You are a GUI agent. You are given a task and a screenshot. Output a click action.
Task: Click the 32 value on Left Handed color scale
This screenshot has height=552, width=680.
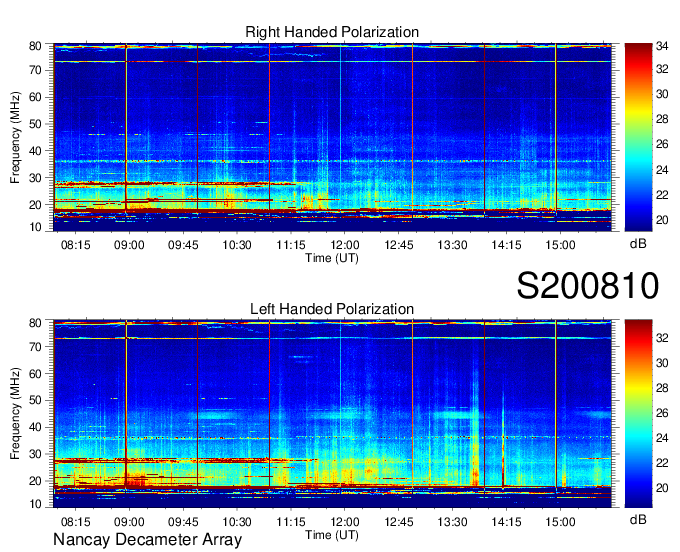[662, 338]
